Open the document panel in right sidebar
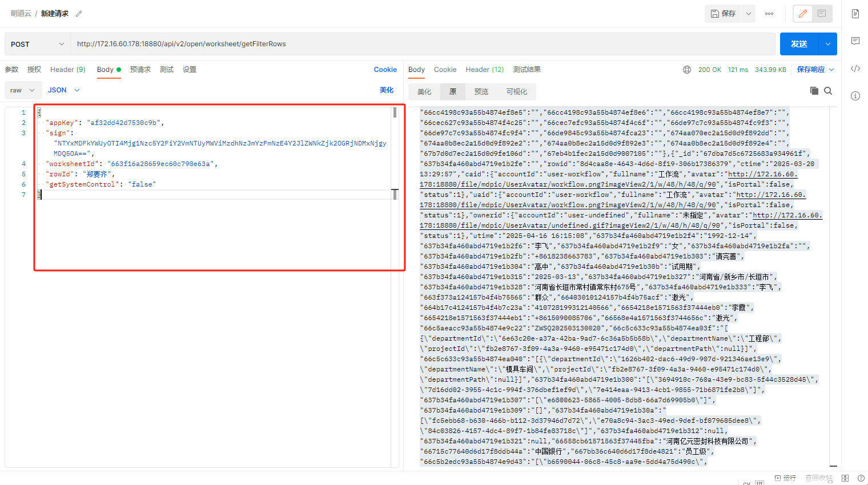The image size is (868, 485). [x=855, y=14]
